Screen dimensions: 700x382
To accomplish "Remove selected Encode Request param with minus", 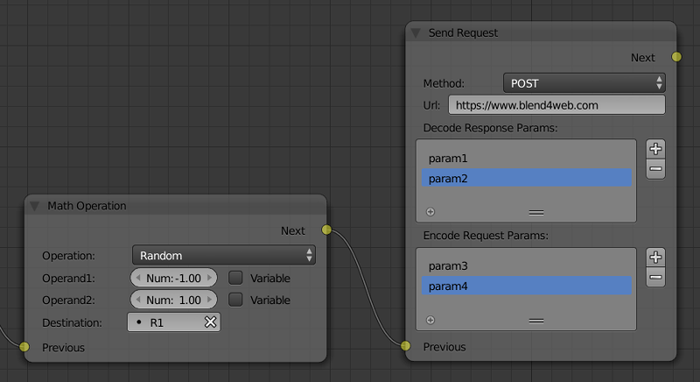I will pyautogui.click(x=655, y=277).
